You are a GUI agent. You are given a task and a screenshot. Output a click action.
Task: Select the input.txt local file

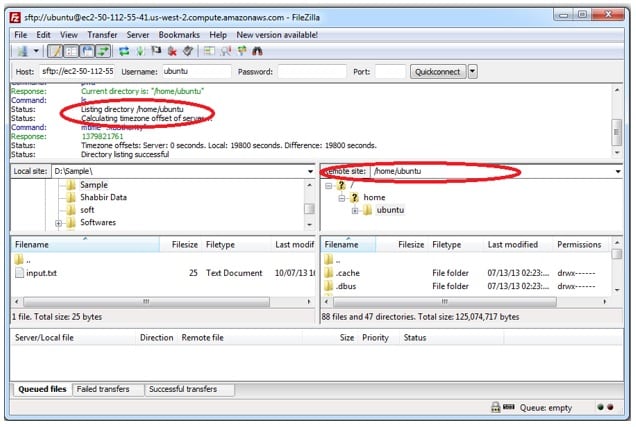(41, 273)
